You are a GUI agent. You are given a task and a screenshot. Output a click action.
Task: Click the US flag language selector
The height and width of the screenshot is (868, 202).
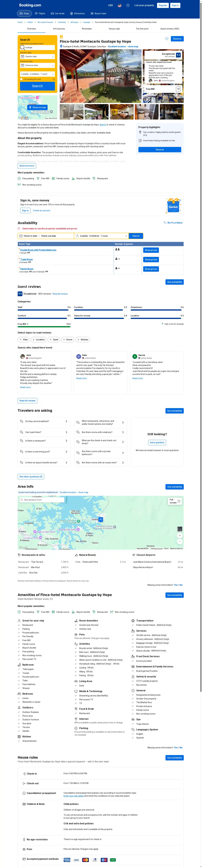(x=119, y=5)
